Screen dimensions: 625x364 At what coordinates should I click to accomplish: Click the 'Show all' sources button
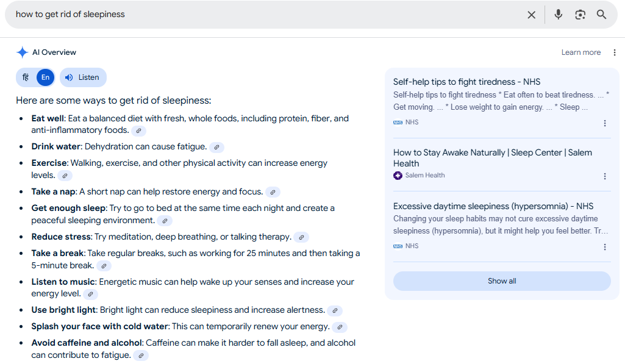[x=502, y=281]
